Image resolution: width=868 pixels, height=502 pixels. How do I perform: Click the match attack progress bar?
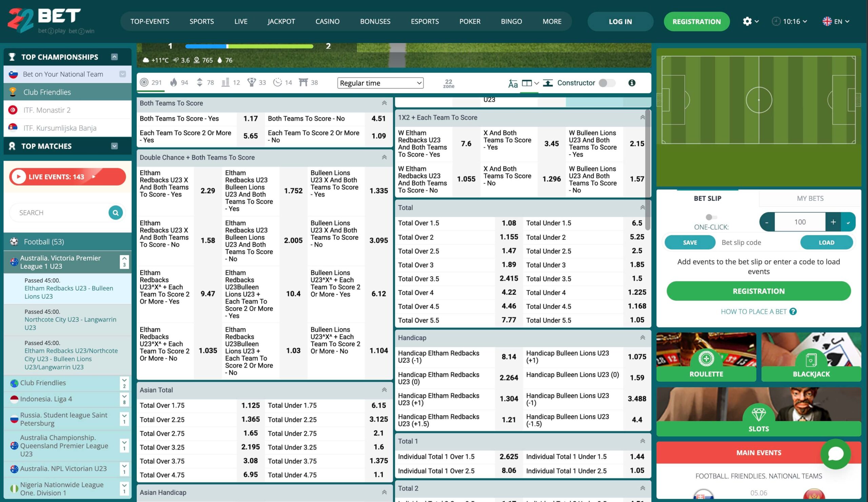click(249, 46)
